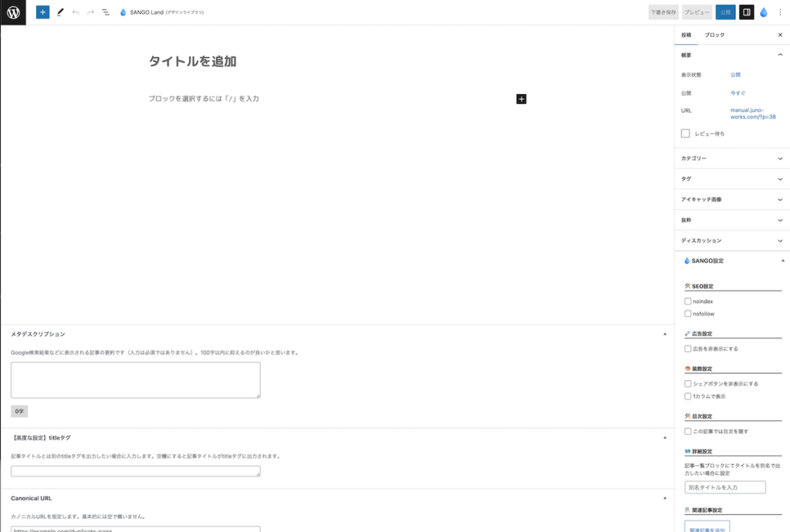Click the black add block button in editor

(522, 99)
